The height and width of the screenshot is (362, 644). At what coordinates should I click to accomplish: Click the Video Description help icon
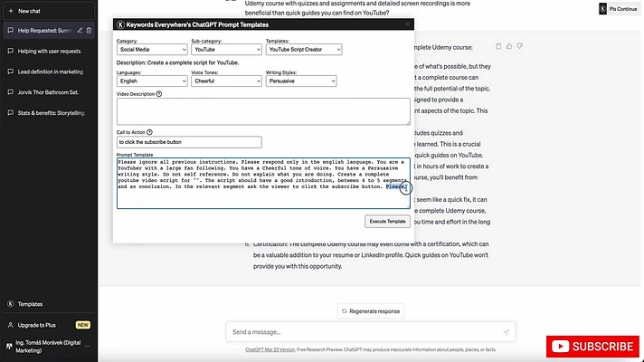(159, 94)
